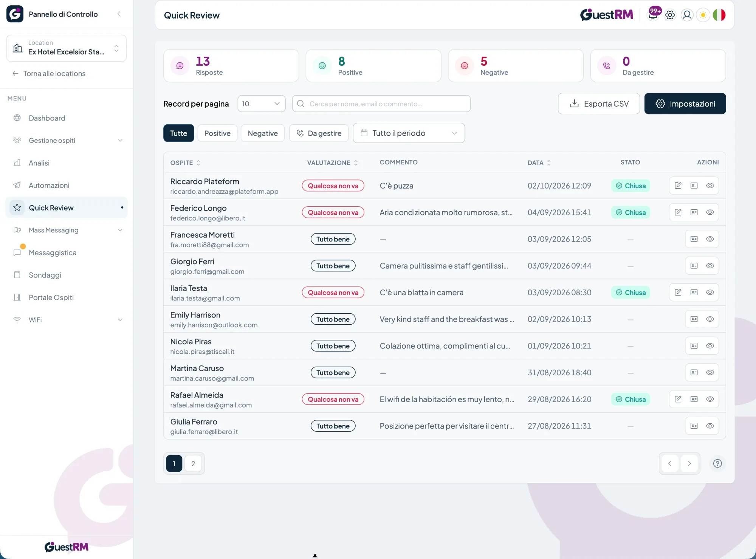View Martina Caruso review details
Image resolution: width=756 pixels, height=559 pixels.
tap(710, 373)
